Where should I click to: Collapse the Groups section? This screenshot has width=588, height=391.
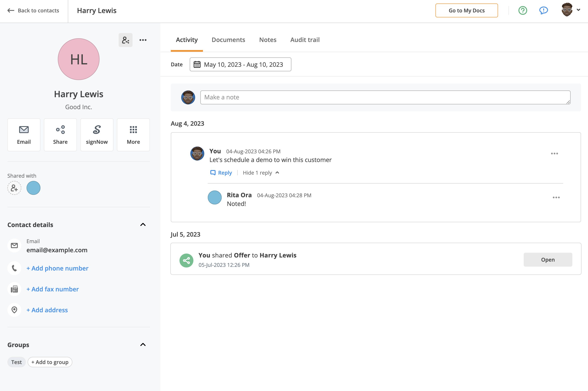click(143, 345)
